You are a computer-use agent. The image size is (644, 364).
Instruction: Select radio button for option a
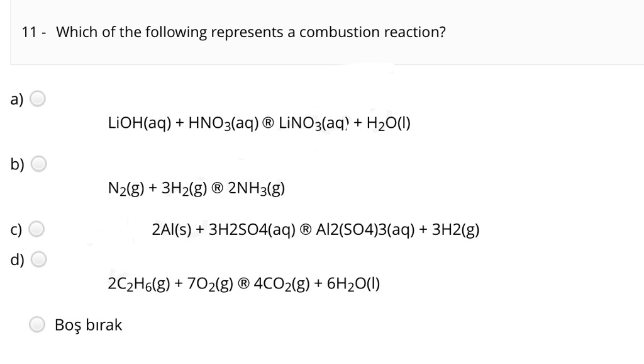[38, 99]
